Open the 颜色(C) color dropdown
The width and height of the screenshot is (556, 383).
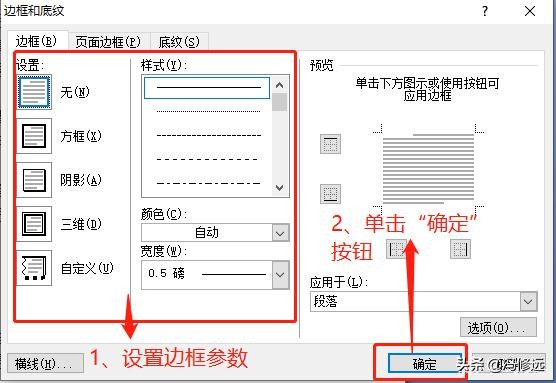click(x=280, y=233)
